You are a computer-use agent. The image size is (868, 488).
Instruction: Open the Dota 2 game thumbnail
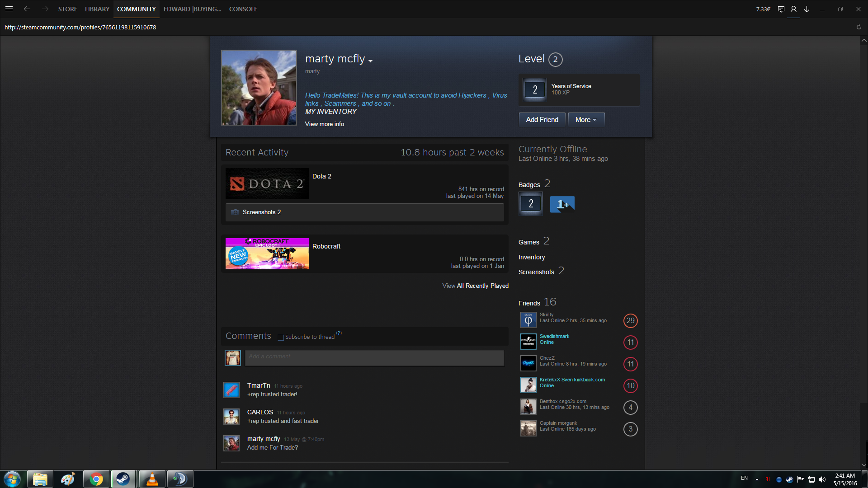tap(267, 184)
